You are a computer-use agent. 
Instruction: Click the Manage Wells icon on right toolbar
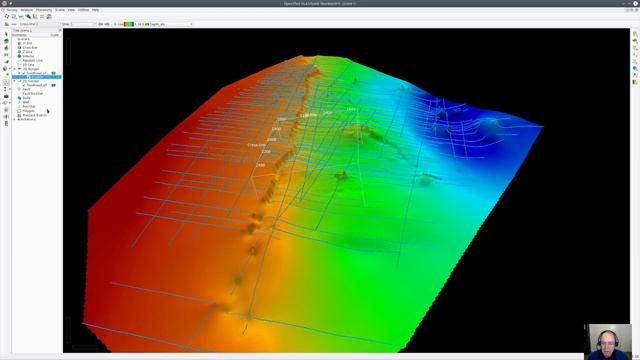(x=635, y=55)
